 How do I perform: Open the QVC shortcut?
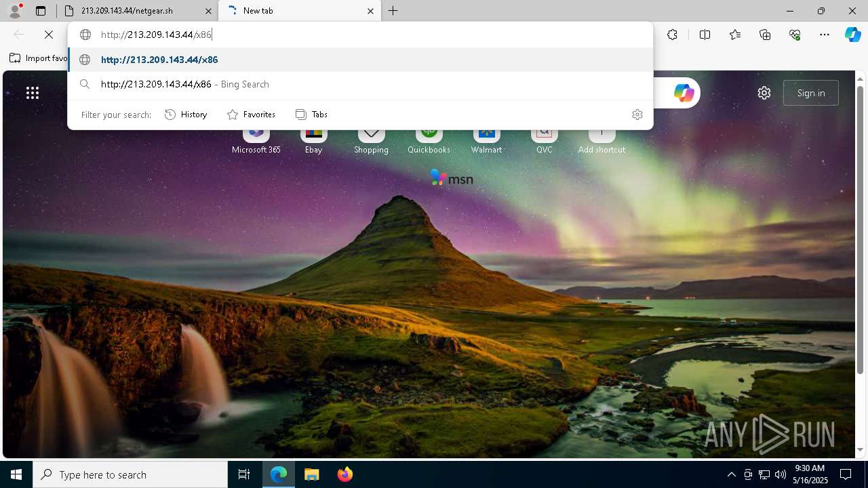click(544, 142)
